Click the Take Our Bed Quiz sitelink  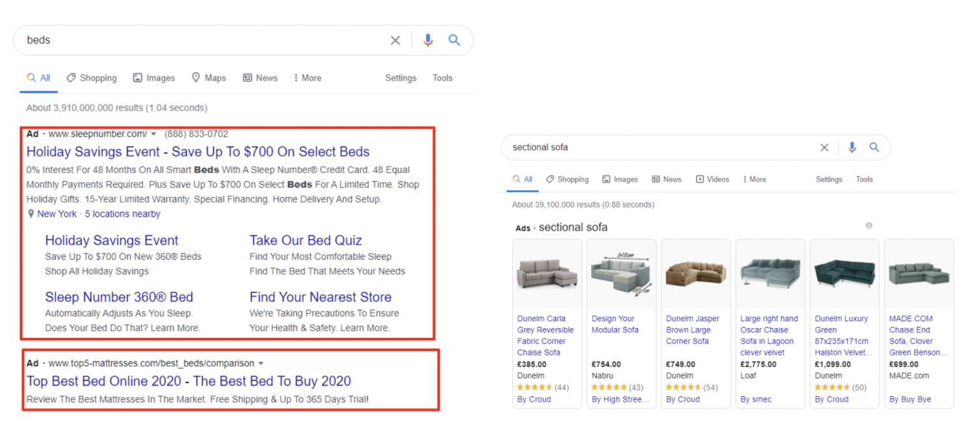[x=305, y=240]
